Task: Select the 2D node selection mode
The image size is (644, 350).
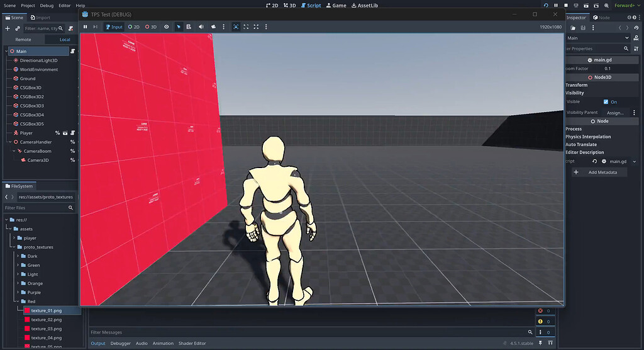Action: tap(134, 26)
